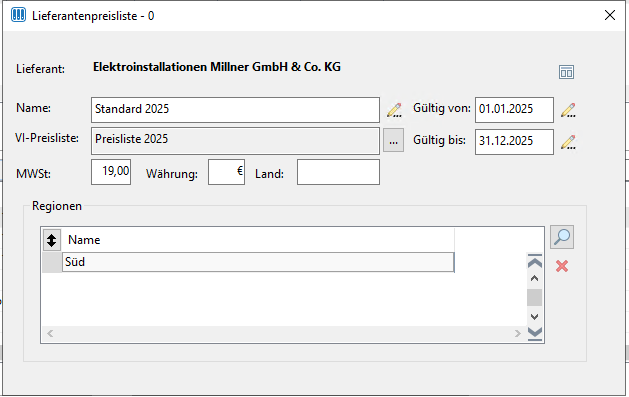
Task: Click the Name column header in Regionen
Action: click(258, 240)
